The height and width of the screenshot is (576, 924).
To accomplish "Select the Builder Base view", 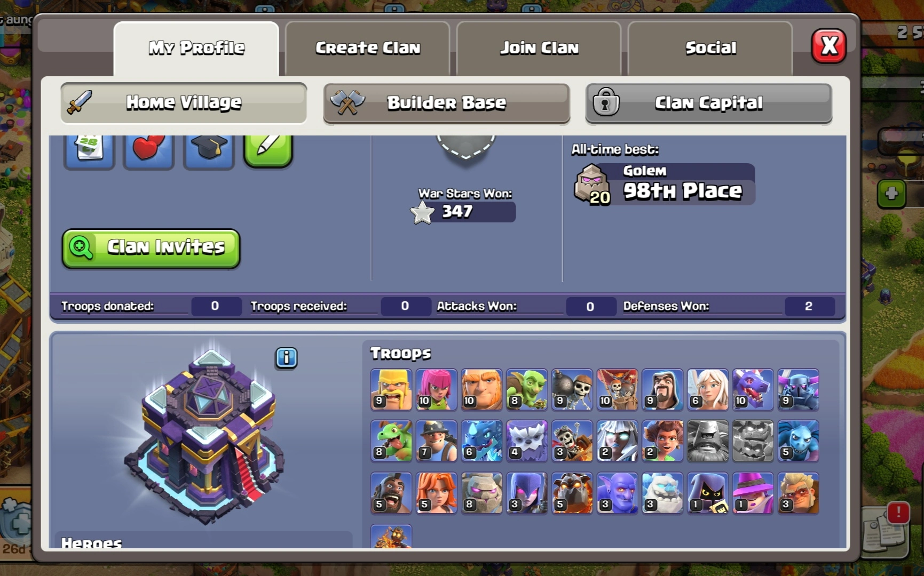I will click(x=446, y=103).
